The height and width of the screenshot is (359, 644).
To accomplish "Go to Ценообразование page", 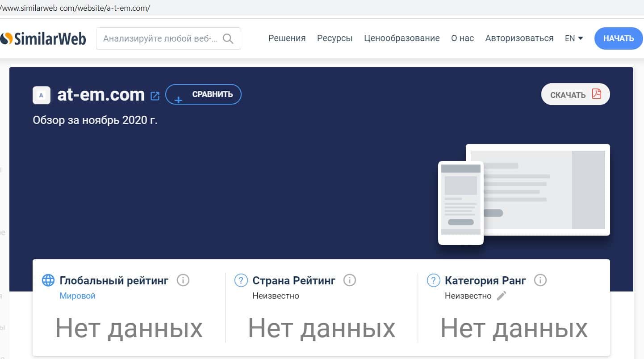I will click(401, 38).
